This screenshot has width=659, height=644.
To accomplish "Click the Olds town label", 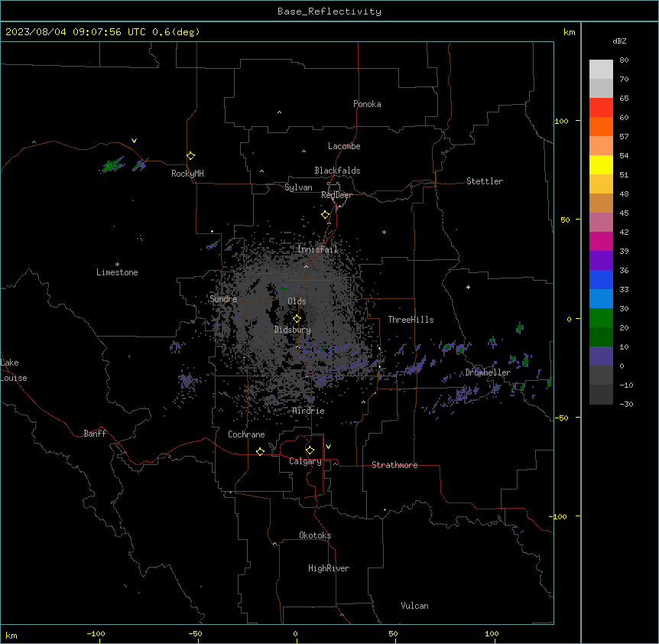I will pos(297,301).
